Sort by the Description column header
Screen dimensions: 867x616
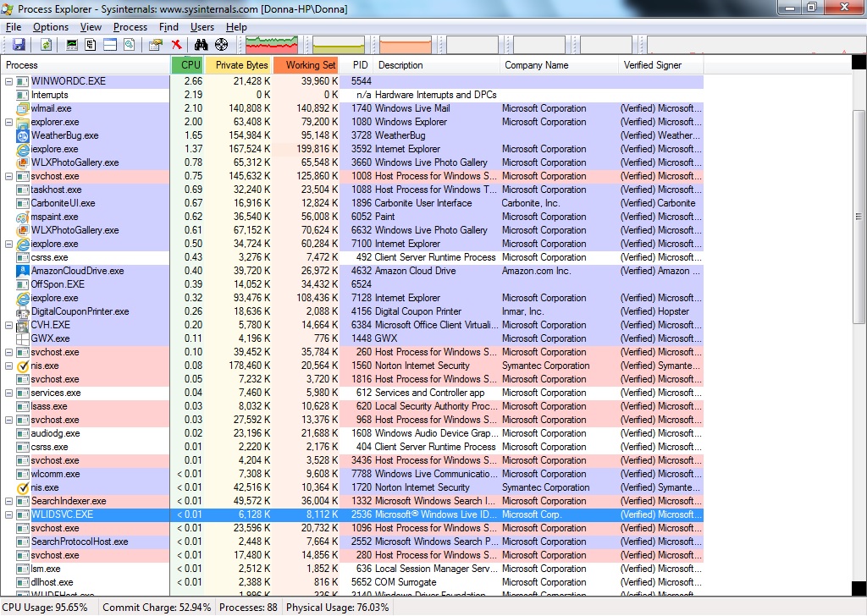click(437, 65)
